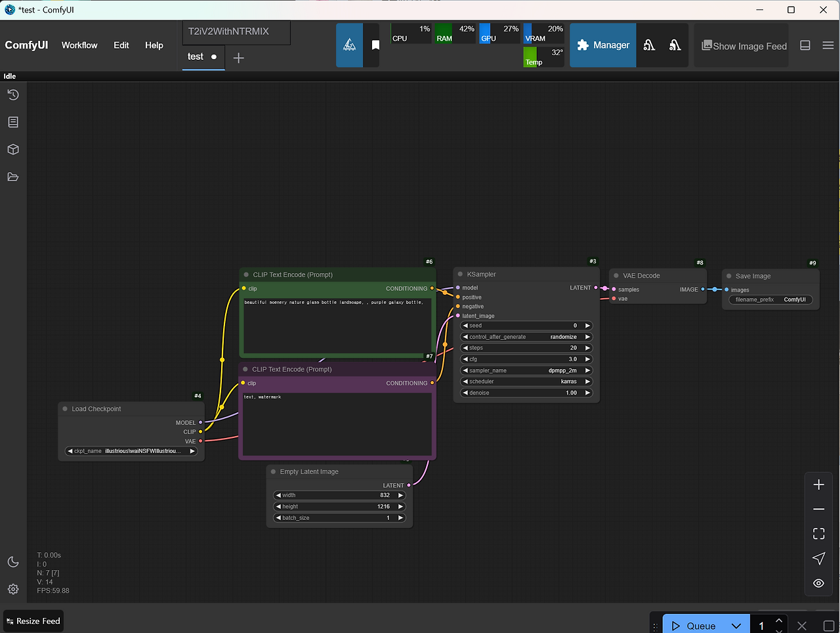Toggle the bookmark icon in top bar
Image resolution: width=840 pixels, height=633 pixels.
(375, 45)
